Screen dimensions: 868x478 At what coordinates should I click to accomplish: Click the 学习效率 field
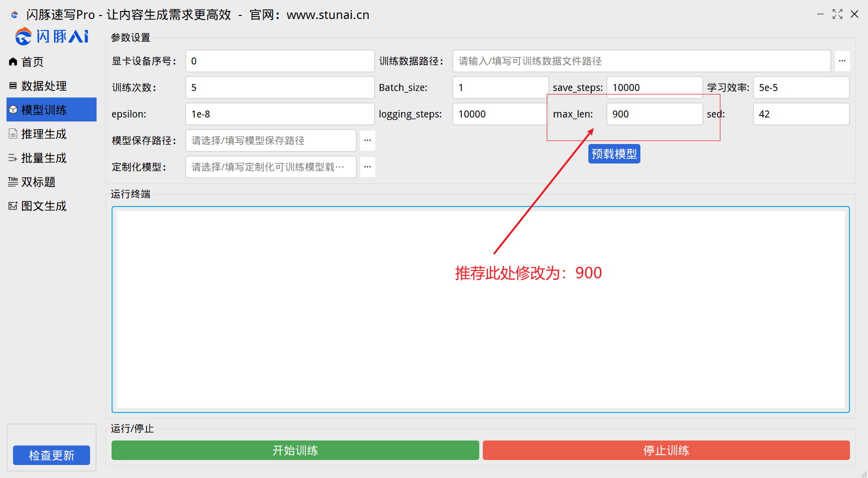click(x=801, y=87)
